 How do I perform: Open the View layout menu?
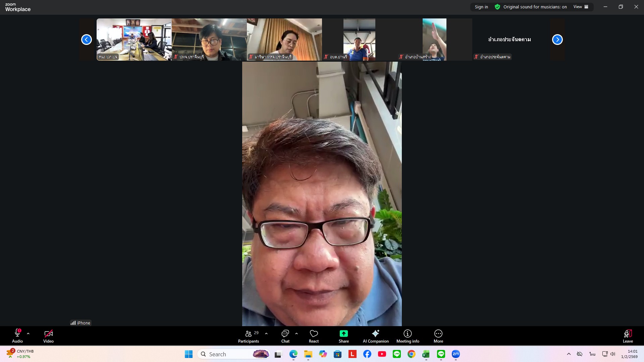[581, 7]
